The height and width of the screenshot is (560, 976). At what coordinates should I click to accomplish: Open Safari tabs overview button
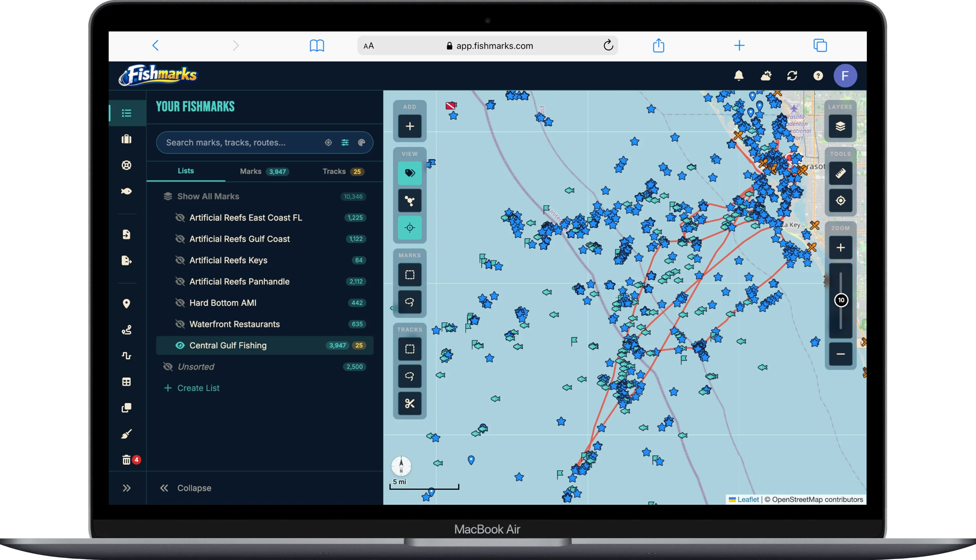pyautogui.click(x=820, y=45)
